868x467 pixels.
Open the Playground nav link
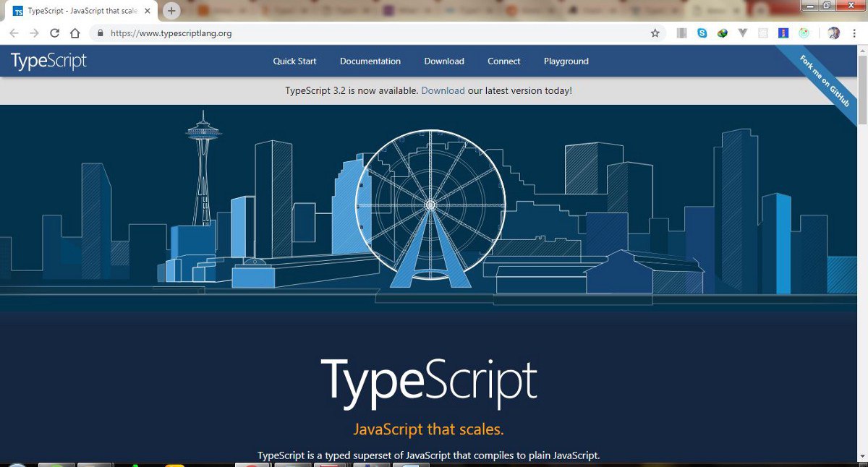(x=566, y=61)
